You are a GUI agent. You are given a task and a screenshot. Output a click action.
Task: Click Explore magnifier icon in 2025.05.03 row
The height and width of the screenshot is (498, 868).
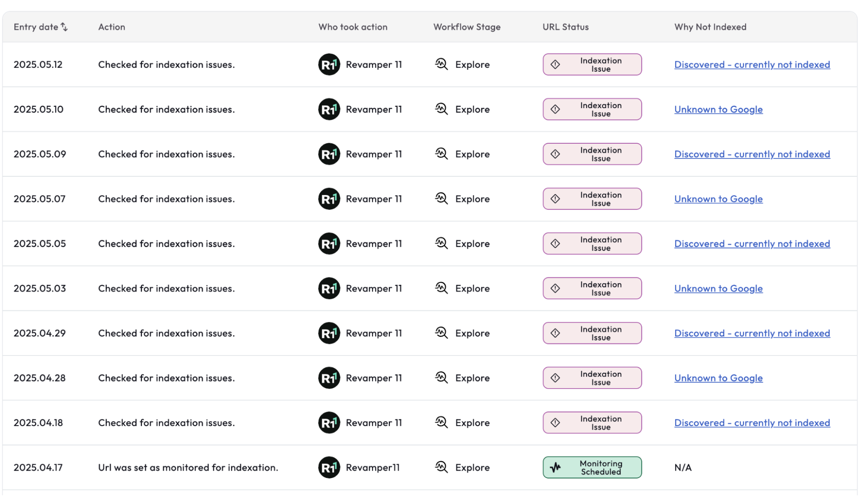(x=441, y=288)
